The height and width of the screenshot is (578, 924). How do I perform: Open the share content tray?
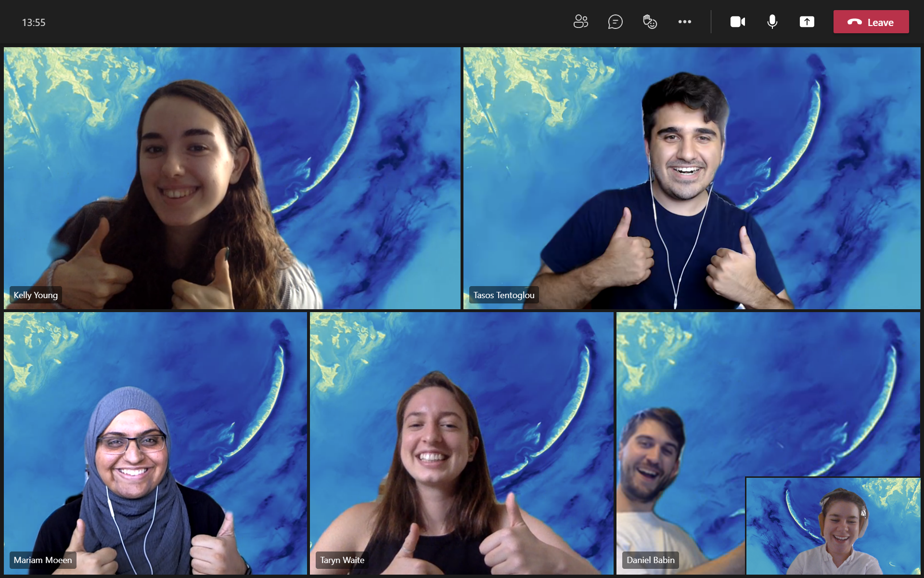[x=807, y=22]
